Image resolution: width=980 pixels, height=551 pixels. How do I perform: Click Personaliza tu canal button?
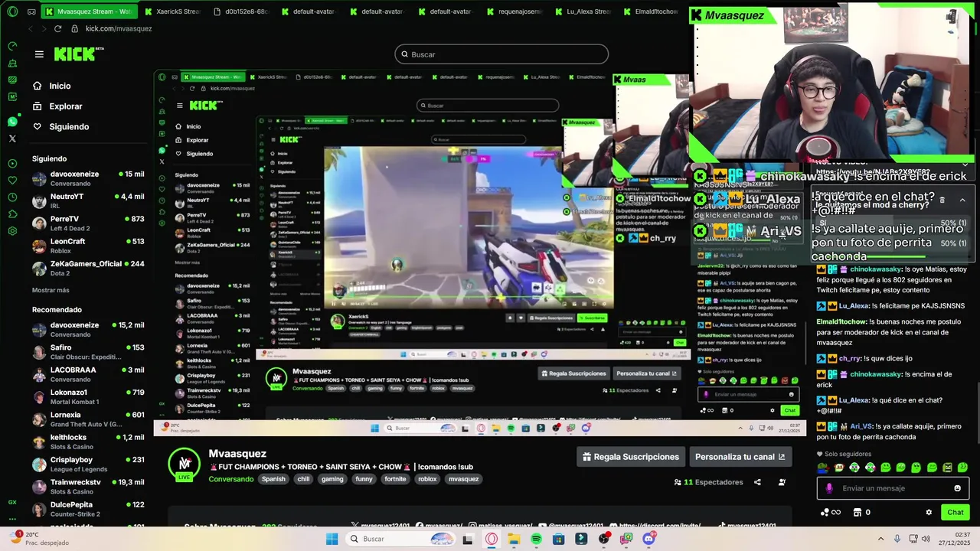point(740,457)
